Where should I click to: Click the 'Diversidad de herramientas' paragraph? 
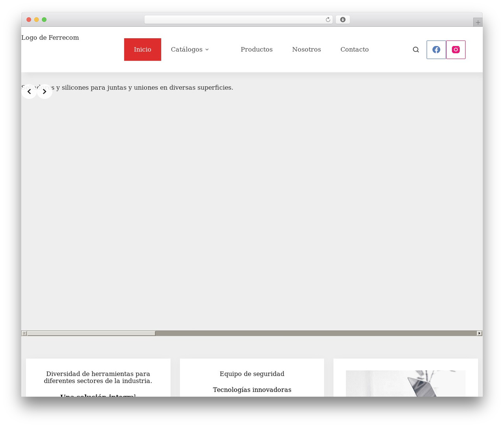[98, 377]
